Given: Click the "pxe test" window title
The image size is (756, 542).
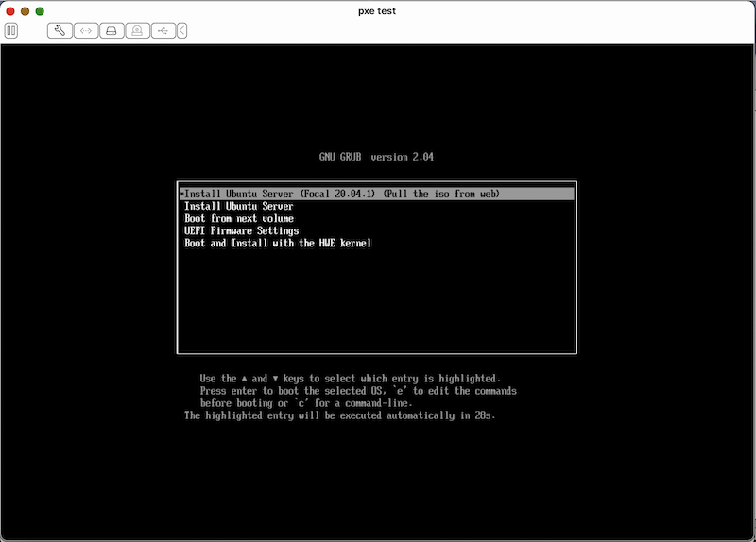Looking at the screenshot, I should pos(376,11).
